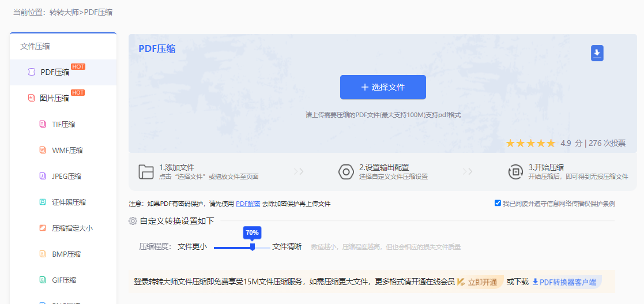Follow the PDF解密 link
The width and height of the screenshot is (644, 304).
[247, 204]
